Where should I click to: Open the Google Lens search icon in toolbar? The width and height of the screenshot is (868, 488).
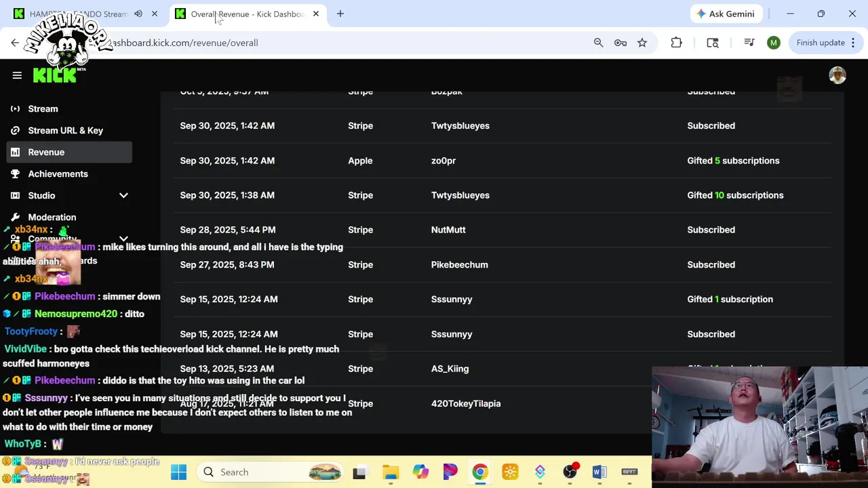[x=713, y=43]
